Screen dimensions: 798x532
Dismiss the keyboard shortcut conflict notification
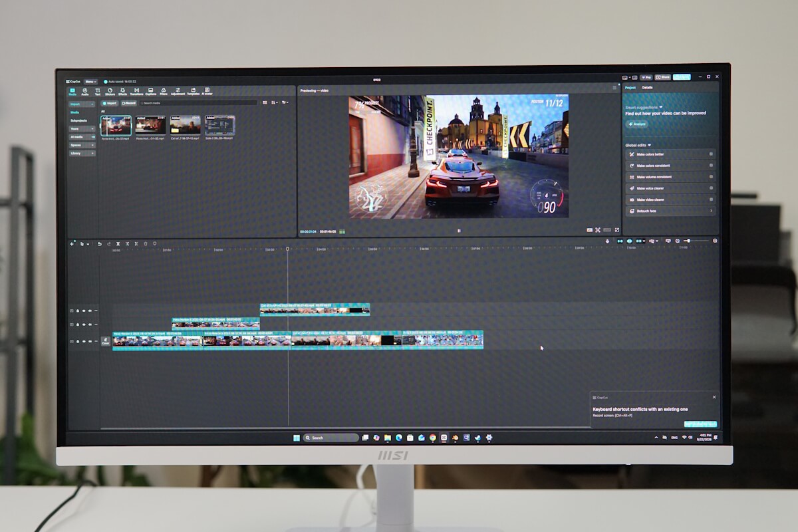pyautogui.click(x=714, y=397)
